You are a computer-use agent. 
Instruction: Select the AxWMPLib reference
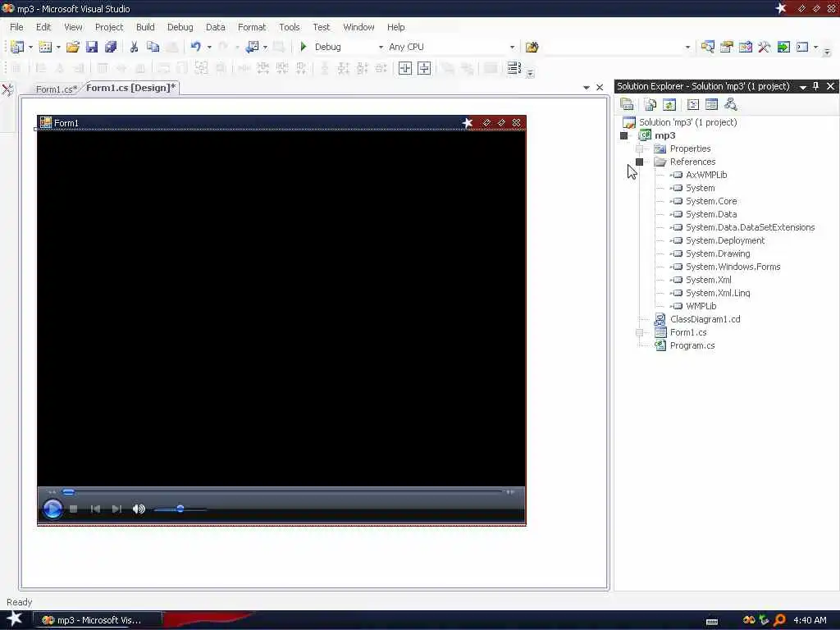(706, 175)
